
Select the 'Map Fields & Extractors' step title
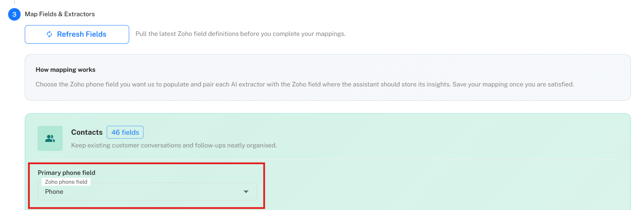pos(60,14)
